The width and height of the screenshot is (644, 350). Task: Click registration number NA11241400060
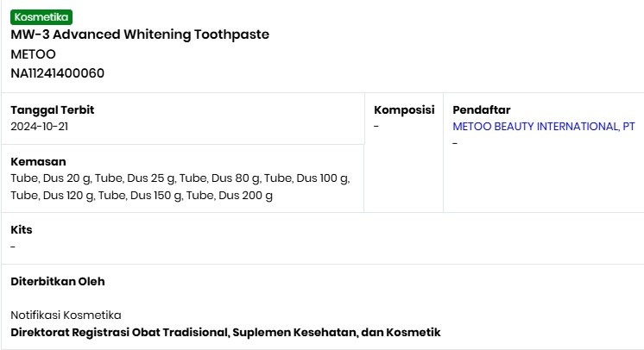(57, 73)
